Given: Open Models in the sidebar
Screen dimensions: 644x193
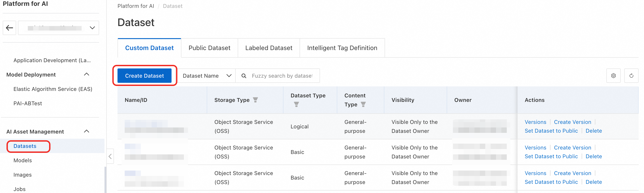Looking at the screenshot, I should [22, 160].
